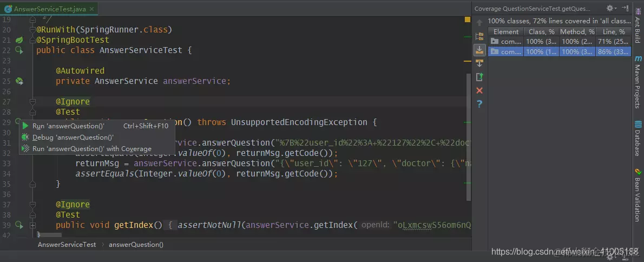Screen dimensions: 644x262
Task: Open Coverage help question mark
Action: click(x=479, y=104)
